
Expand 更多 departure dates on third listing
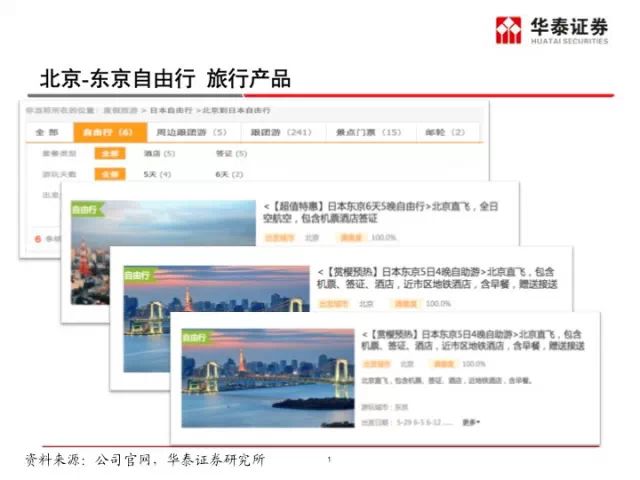471,422
